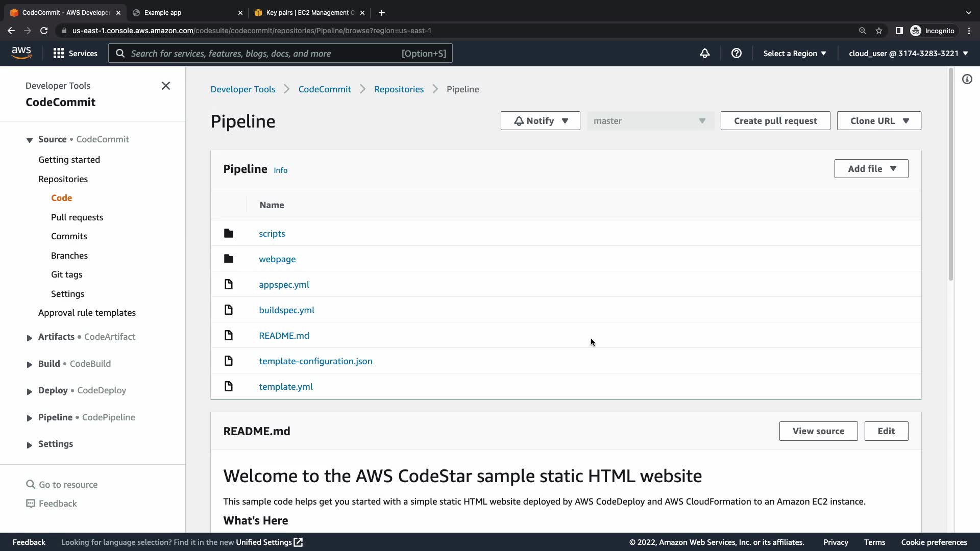Collapse the Source CodeCommit section

tap(30, 140)
